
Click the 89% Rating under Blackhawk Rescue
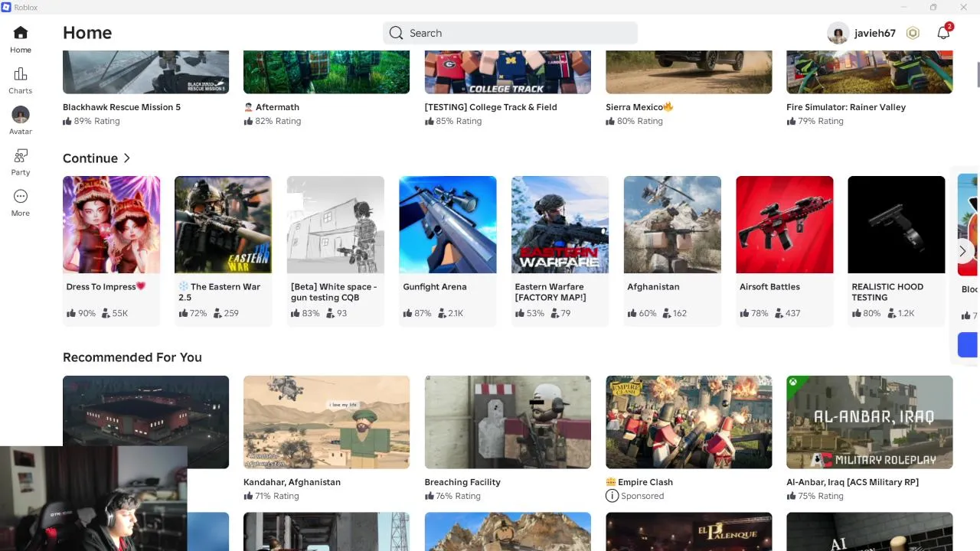(91, 121)
